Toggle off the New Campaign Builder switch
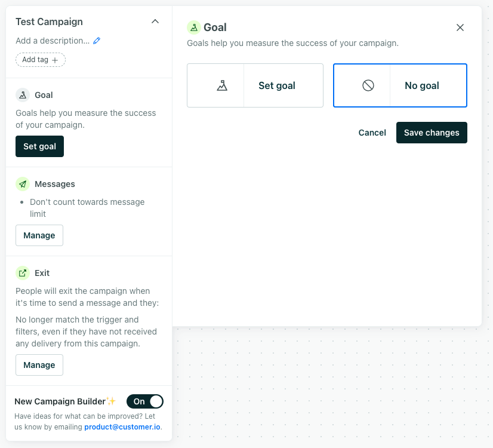Viewport: 493px width, 448px height. [x=145, y=401]
